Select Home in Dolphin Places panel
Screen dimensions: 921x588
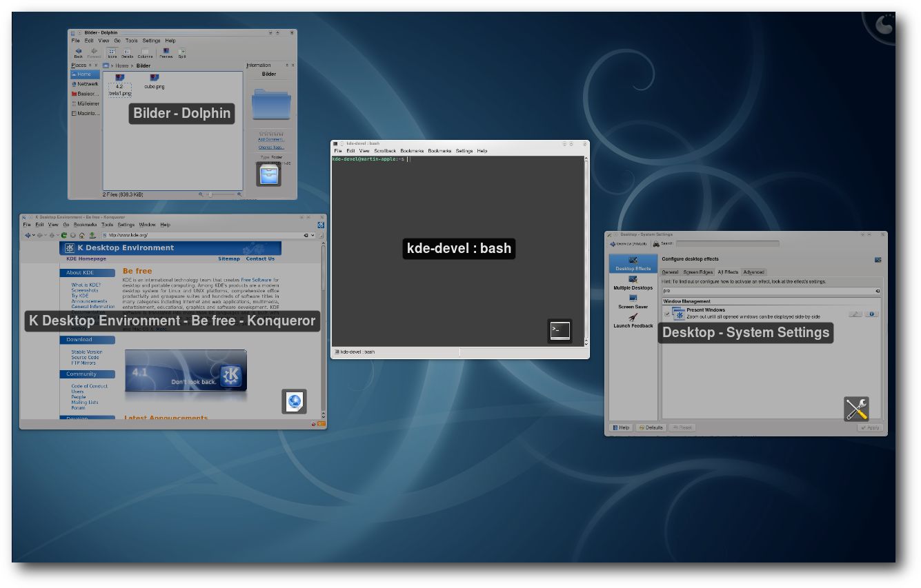(84, 74)
